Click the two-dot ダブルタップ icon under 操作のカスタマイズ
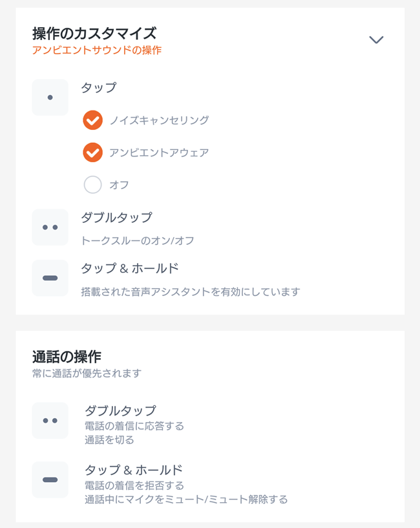 (50, 227)
